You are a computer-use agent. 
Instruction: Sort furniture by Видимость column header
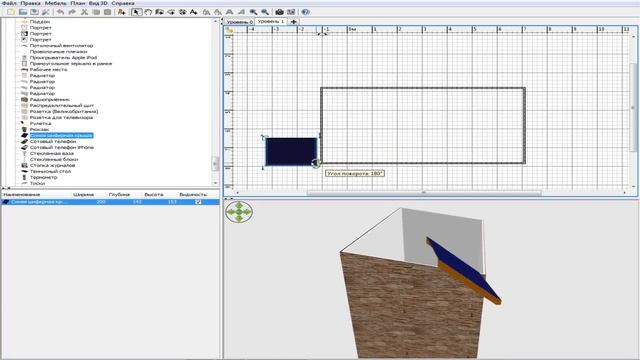193,195
